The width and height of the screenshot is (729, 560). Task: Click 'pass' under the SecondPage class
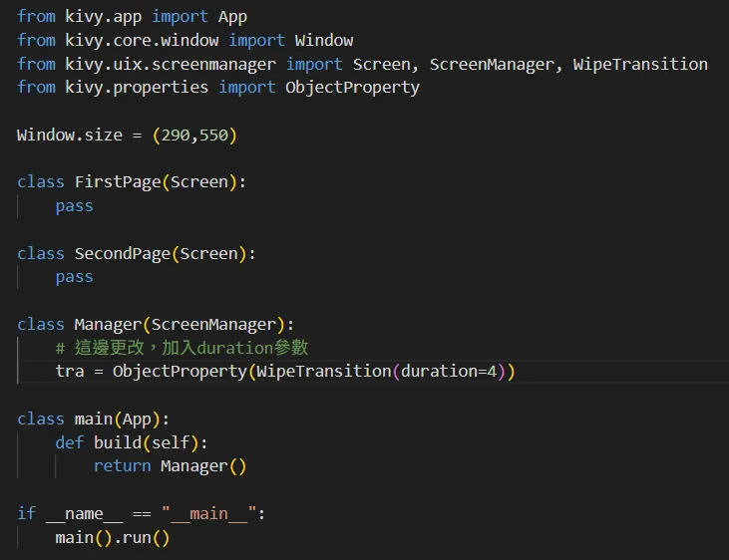tap(75, 277)
